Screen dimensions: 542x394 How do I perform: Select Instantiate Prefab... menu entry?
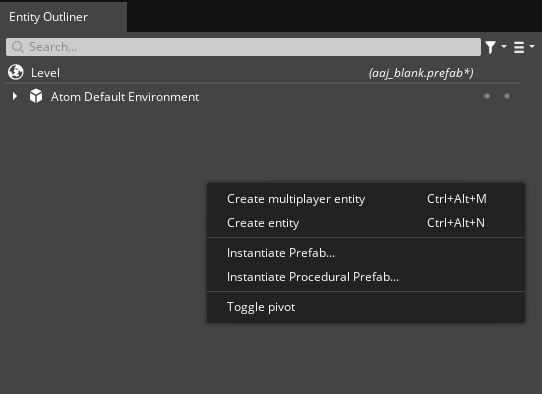(x=366, y=253)
